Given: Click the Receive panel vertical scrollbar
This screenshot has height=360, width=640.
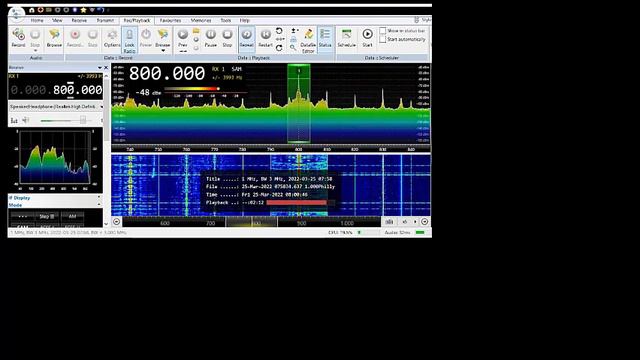Looking at the screenshot, I should (x=106, y=149).
